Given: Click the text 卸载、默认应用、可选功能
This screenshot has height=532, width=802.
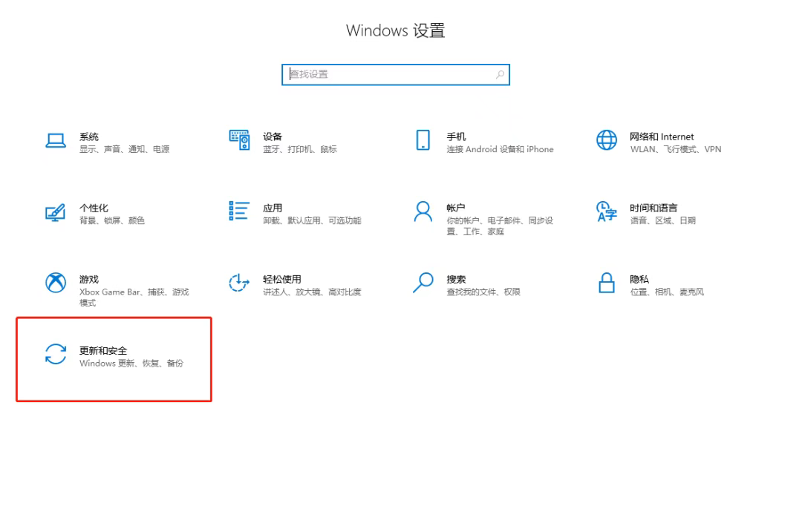Looking at the screenshot, I should coord(312,221).
